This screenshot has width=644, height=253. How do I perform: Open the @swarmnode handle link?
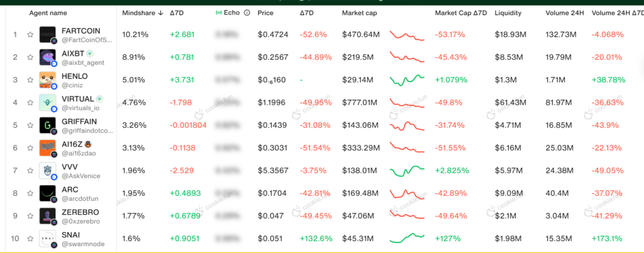click(83, 244)
